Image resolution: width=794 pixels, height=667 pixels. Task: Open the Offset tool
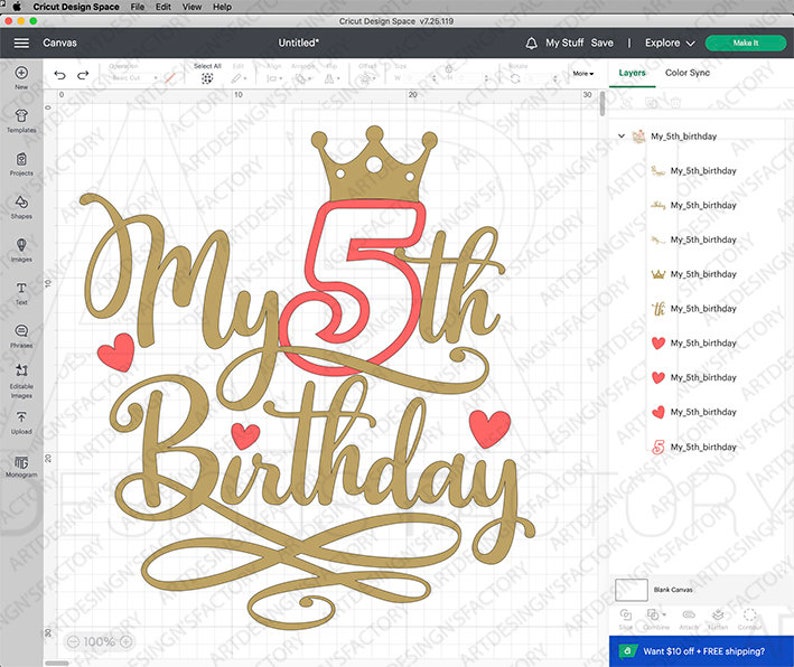pyautogui.click(x=366, y=79)
